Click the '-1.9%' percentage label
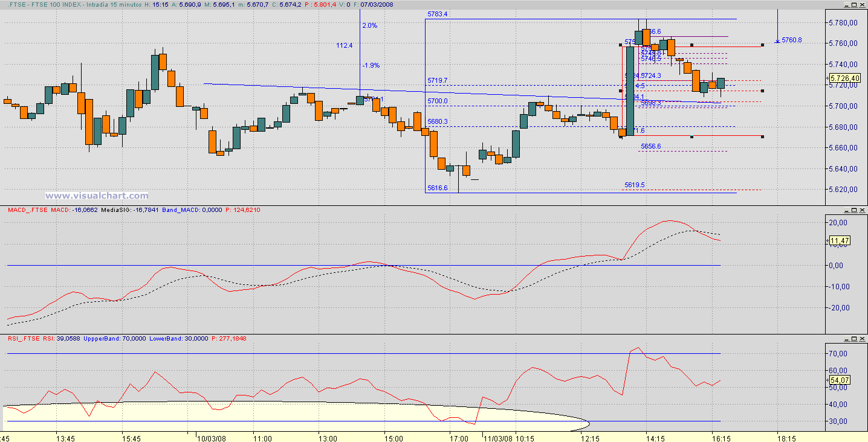868x442 pixels. tap(371, 65)
